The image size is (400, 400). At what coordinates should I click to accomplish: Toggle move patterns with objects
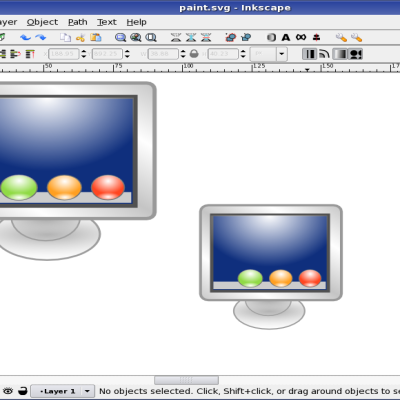[355, 54]
